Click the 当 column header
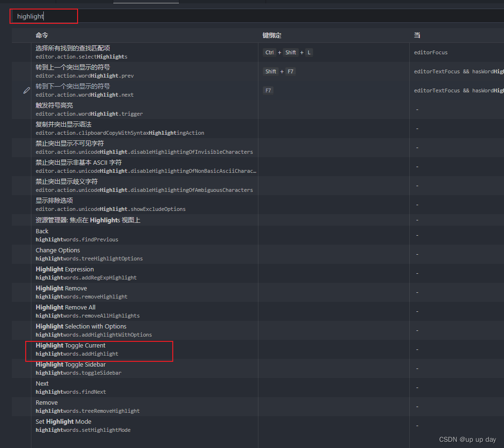 tap(417, 35)
